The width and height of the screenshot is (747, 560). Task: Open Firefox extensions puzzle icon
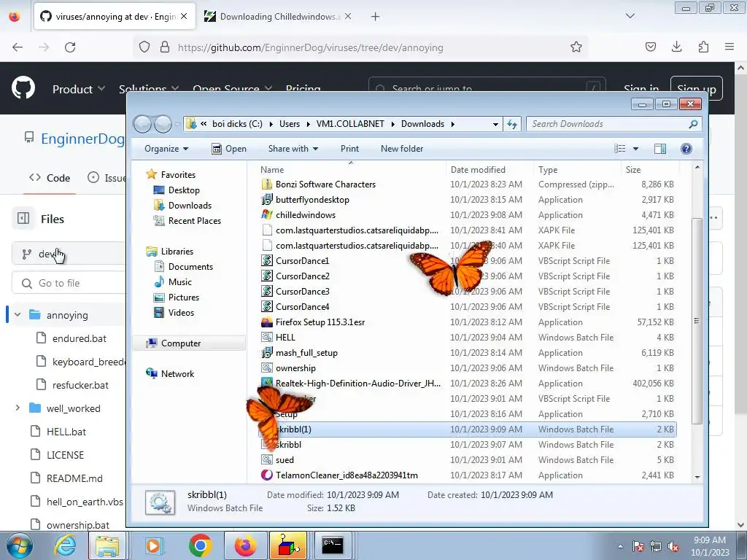point(703,47)
